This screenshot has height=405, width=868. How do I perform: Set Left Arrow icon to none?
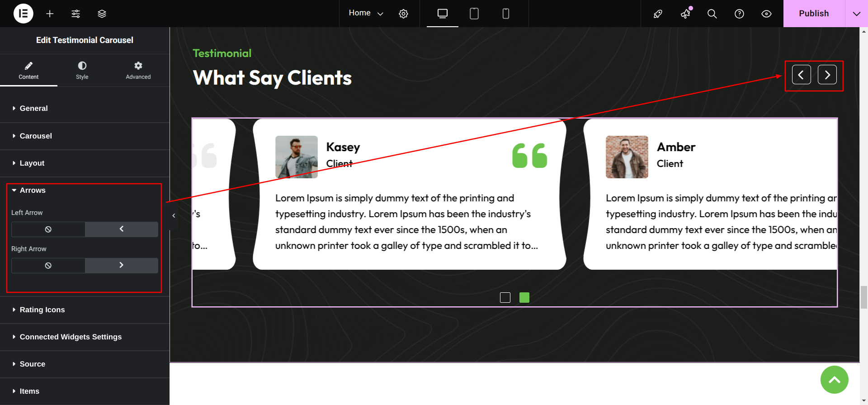48,229
